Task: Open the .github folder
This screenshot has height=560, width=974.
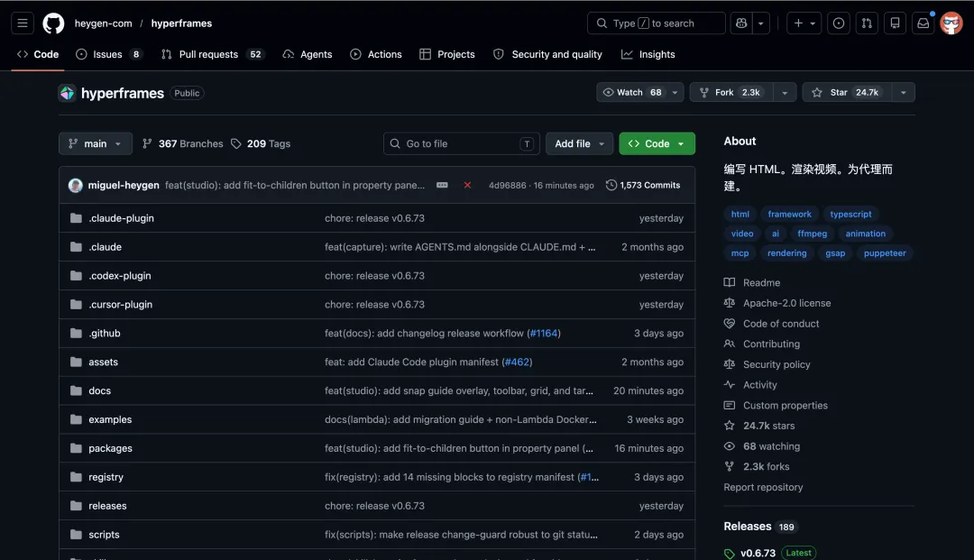Action: click(x=105, y=333)
